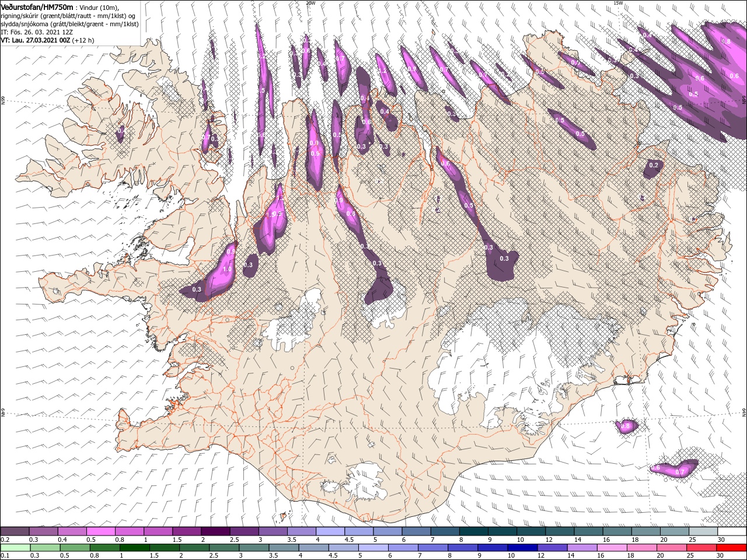This screenshot has width=747, height=560.
Task: Pick the pale grey 25–30 snow legend swatch
Action: [x=703, y=531]
